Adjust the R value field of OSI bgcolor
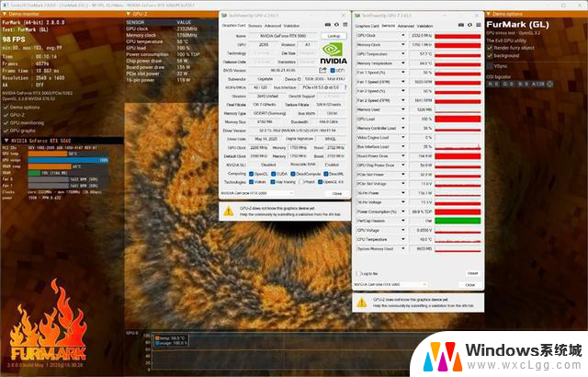 [493, 84]
